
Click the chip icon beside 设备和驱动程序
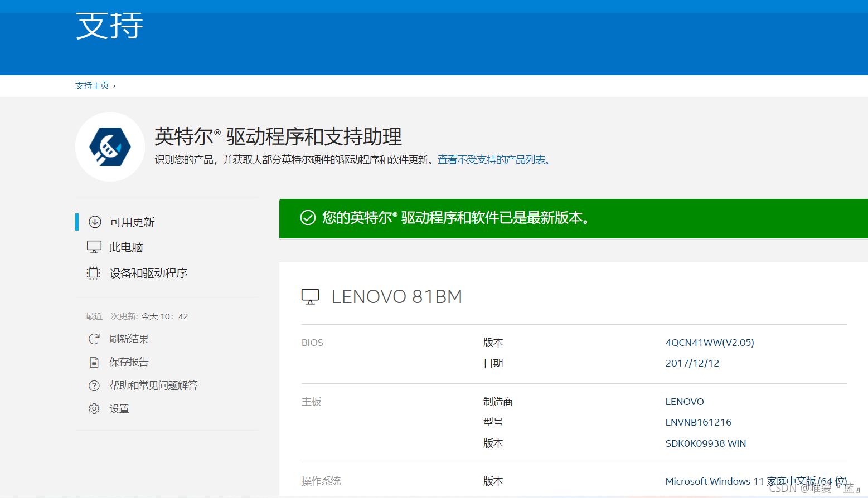click(x=94, y=273)
